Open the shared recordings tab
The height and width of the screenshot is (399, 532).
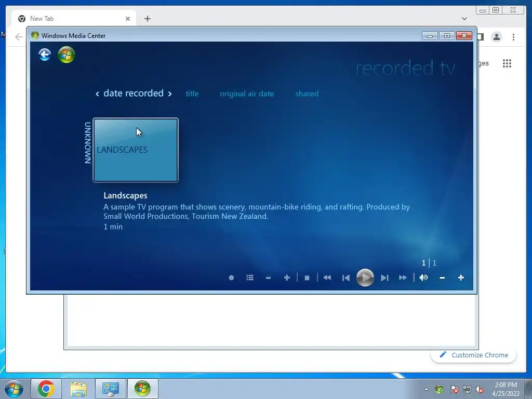307,94
